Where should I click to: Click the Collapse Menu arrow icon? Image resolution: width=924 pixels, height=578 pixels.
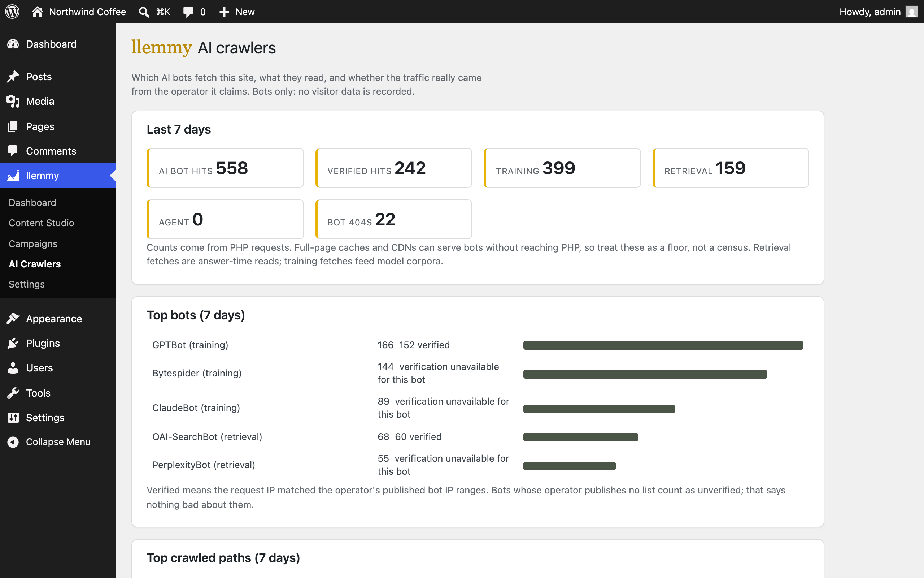tap(13, 442)
